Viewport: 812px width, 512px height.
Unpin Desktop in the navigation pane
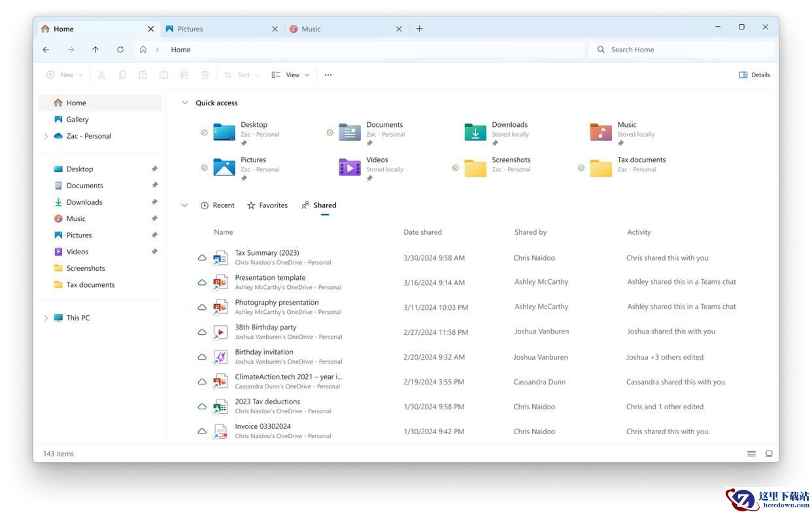pyautogui.click(x=154, y=169)
